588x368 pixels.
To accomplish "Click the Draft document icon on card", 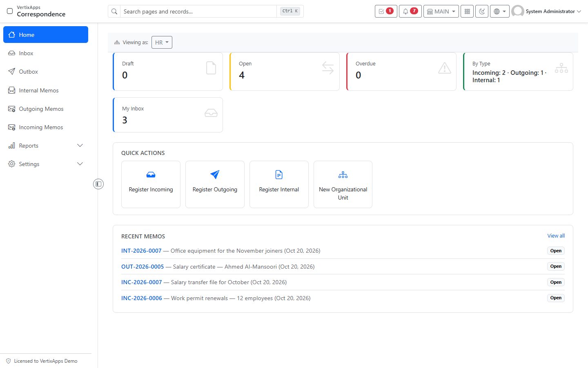I will tap(211, 68).
